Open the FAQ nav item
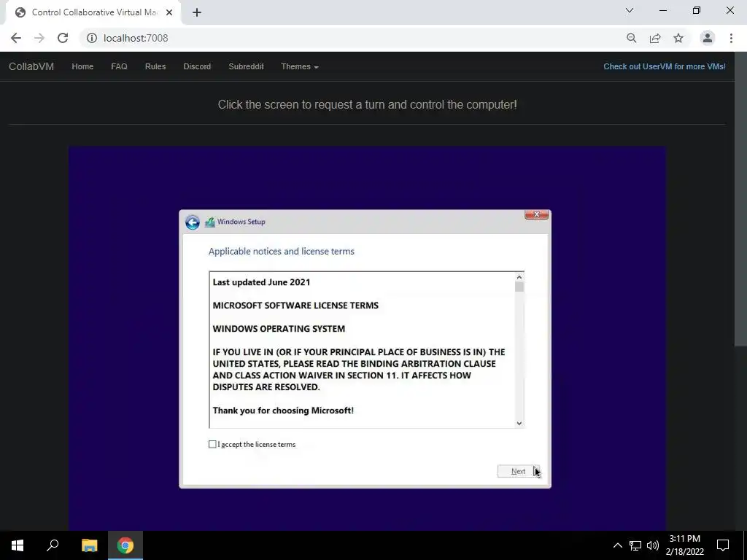 point(119,66)
